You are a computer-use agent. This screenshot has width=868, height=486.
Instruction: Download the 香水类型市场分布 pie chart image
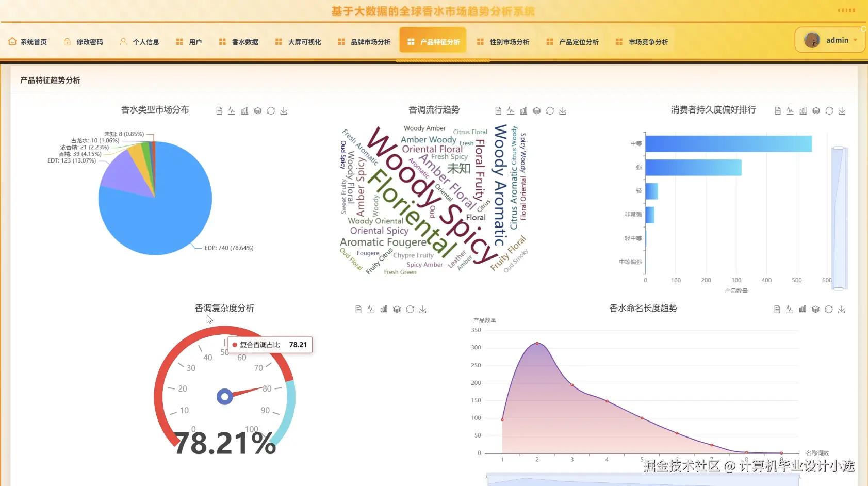[x=283, y=110]
